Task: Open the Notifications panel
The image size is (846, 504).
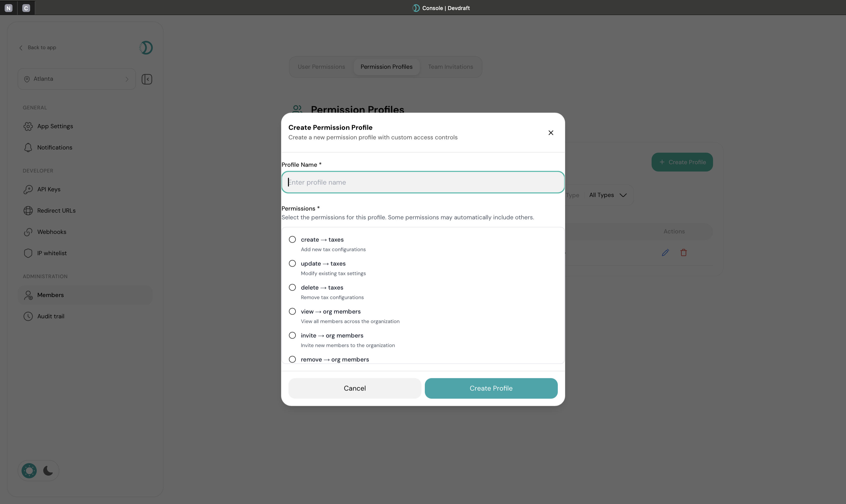Action: 55,147
